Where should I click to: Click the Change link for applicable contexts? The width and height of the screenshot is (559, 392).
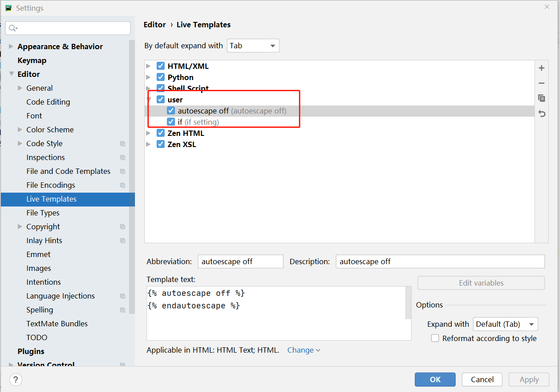coord(300,350)
